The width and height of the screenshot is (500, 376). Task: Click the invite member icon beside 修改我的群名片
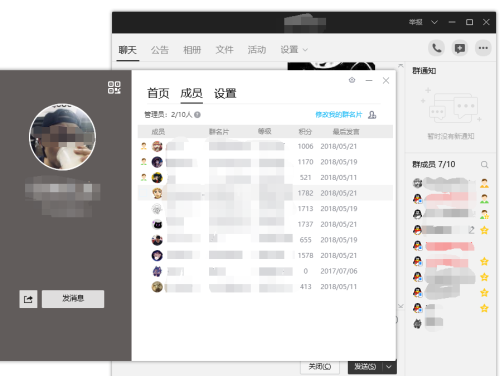coord(372,115)
